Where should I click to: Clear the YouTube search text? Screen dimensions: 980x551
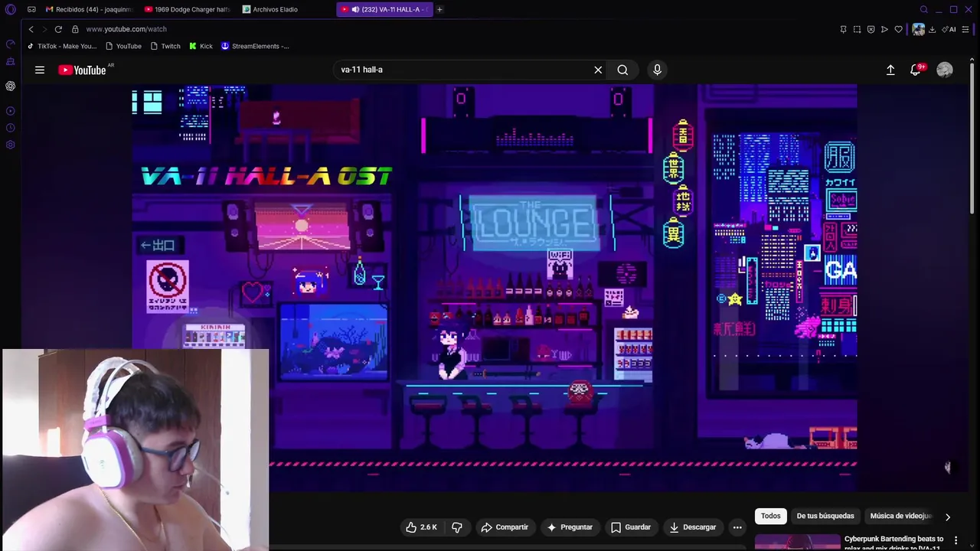[x=598, y=70]
